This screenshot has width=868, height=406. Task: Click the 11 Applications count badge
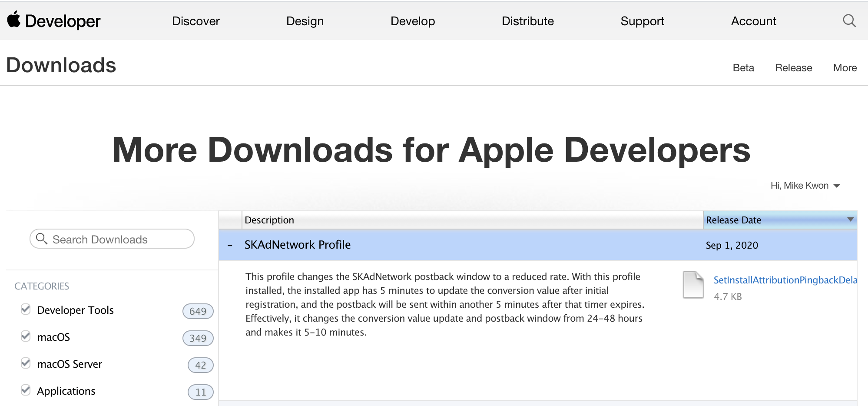201,392
